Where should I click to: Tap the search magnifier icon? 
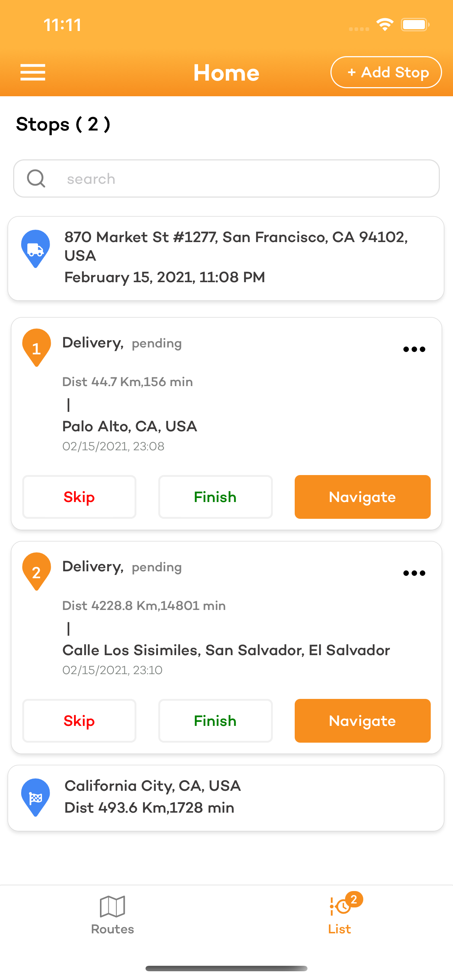(36, 178)
